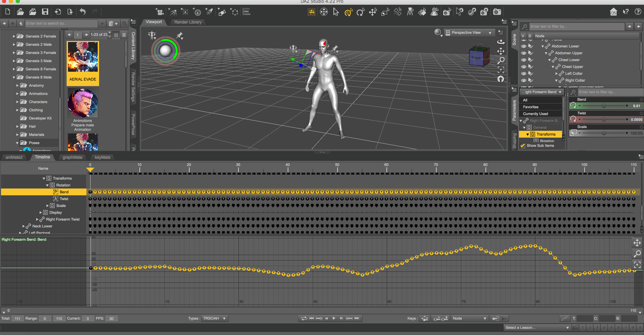Viewport: 644px width, 335px height.
Task: Select the Translate tool in toolbar
Action: [x=373, y=12]
